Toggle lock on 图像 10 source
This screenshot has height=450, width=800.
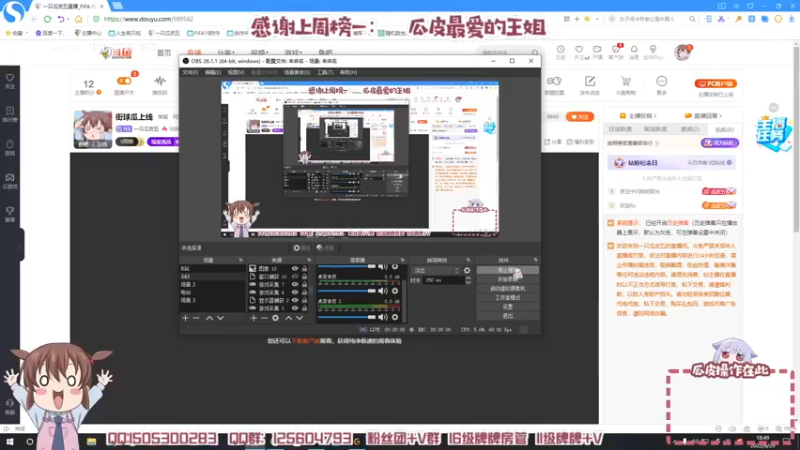coord(305,268)
